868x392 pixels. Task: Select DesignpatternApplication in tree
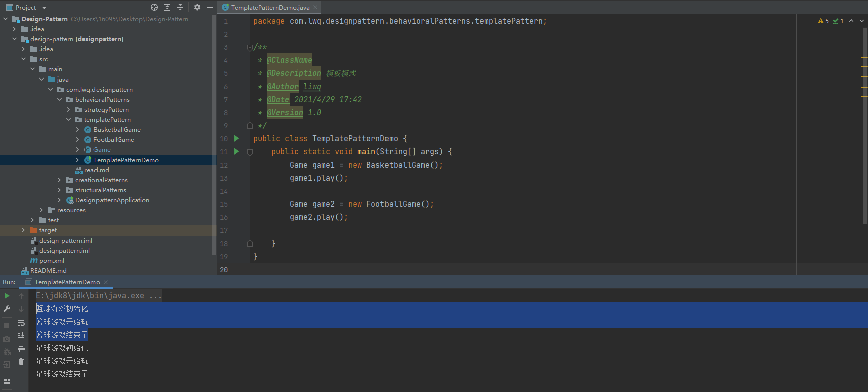tap(112, 200)
